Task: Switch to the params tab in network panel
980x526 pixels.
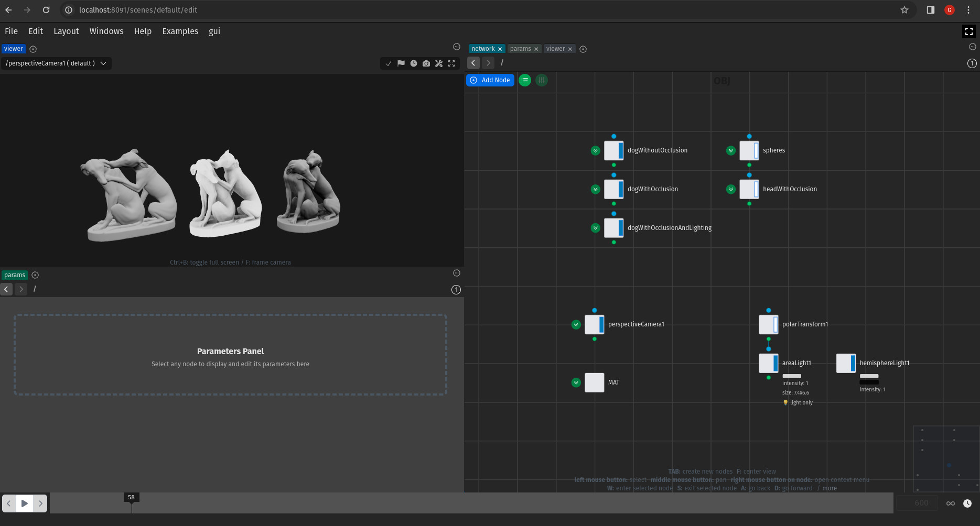Action: (x=520, y=49)
